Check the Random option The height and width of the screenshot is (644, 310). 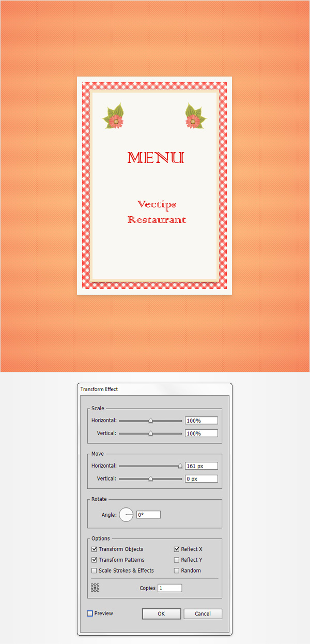click(x=177, y=571)
